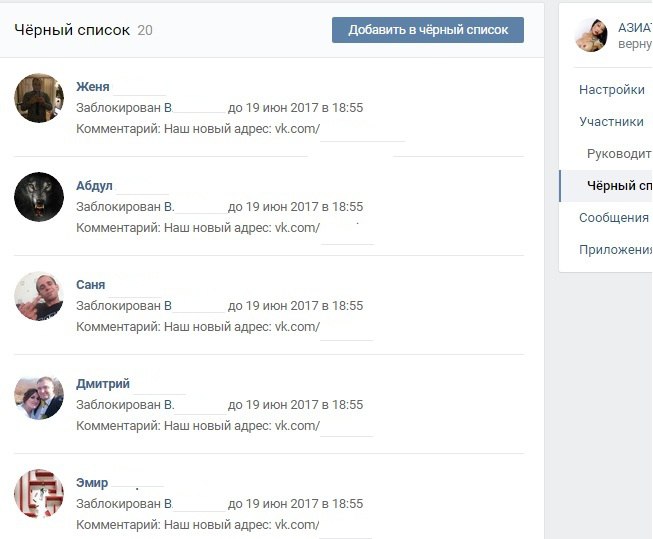Click the Добавить в чёрный список button
The height and width of the screenshot is (539, 653).
pos(428,30)
